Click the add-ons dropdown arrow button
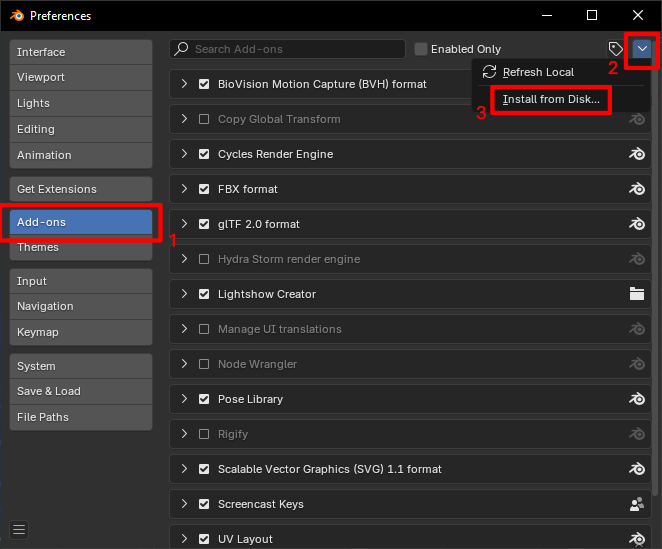662x549 pixels. (x=642, y=49)
